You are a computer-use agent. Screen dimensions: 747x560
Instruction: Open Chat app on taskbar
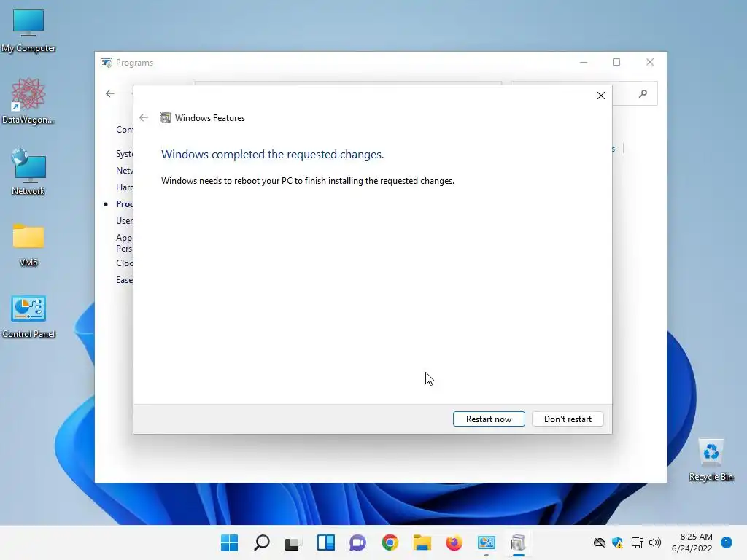click(357, 542)
